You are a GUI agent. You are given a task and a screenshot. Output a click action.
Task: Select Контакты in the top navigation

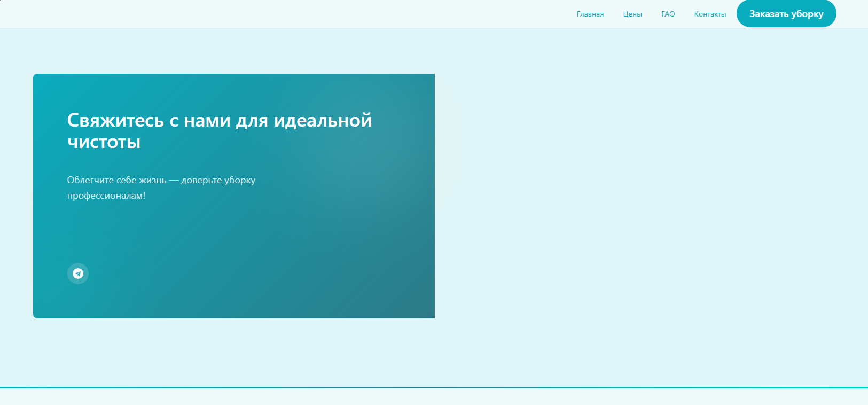click(x=710, y=14)
